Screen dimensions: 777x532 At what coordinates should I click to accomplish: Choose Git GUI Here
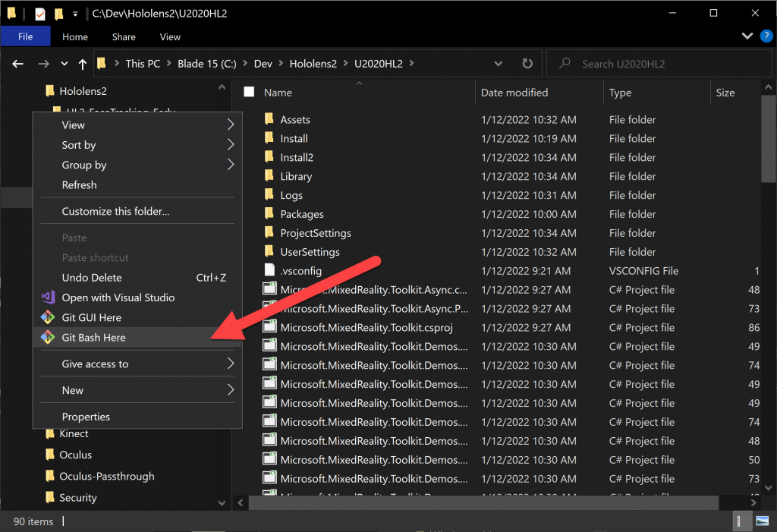(137, 317)
